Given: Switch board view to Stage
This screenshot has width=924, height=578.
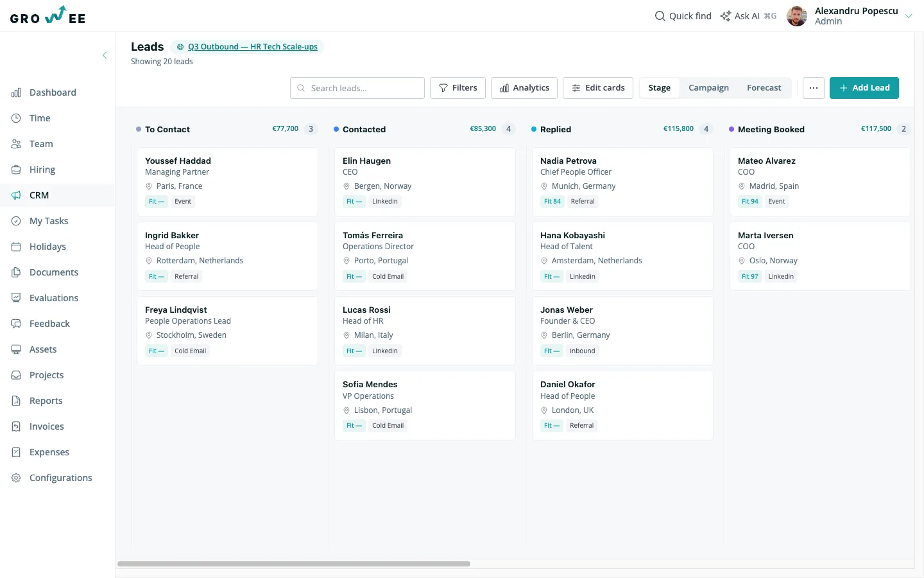Looking at the screenshot, I should click(x=659, y=88).
